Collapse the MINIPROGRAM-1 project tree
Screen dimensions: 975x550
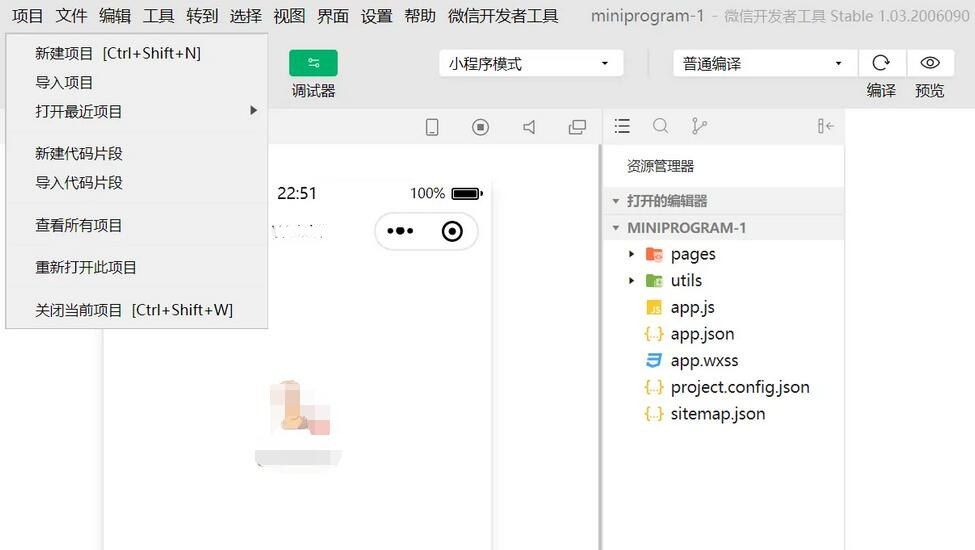pos(616,228)
